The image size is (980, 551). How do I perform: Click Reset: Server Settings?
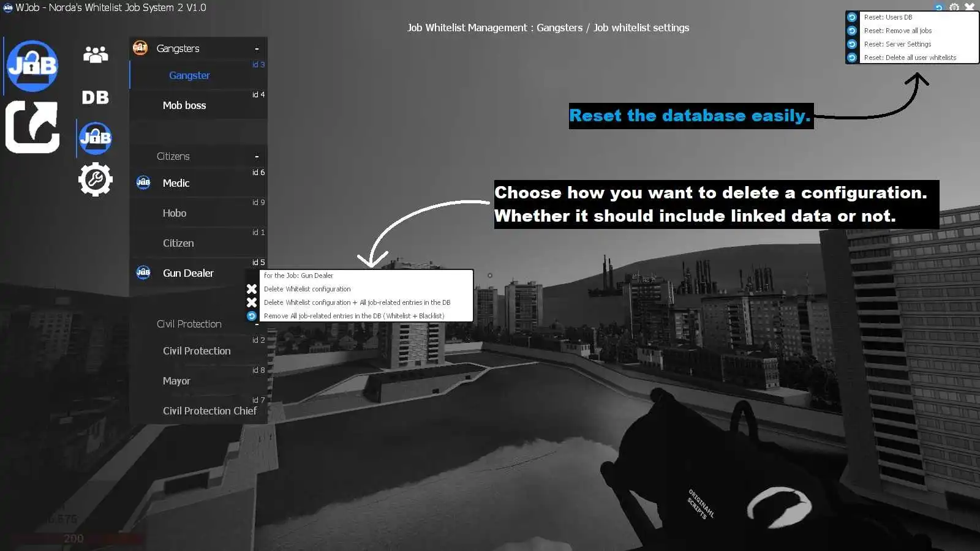pos(897,43)
